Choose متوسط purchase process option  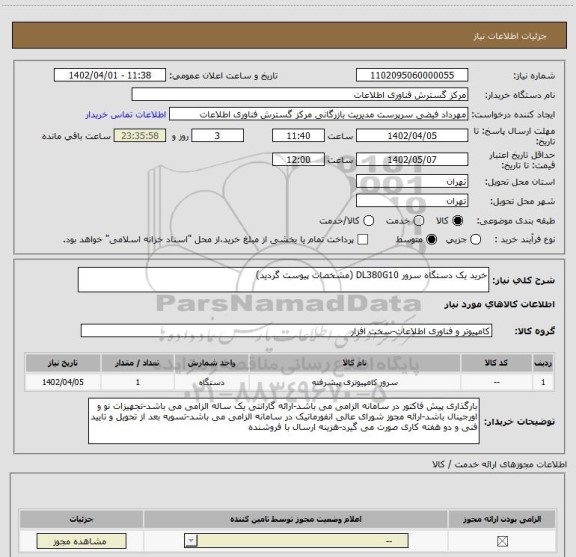click(x=431, y=240)
